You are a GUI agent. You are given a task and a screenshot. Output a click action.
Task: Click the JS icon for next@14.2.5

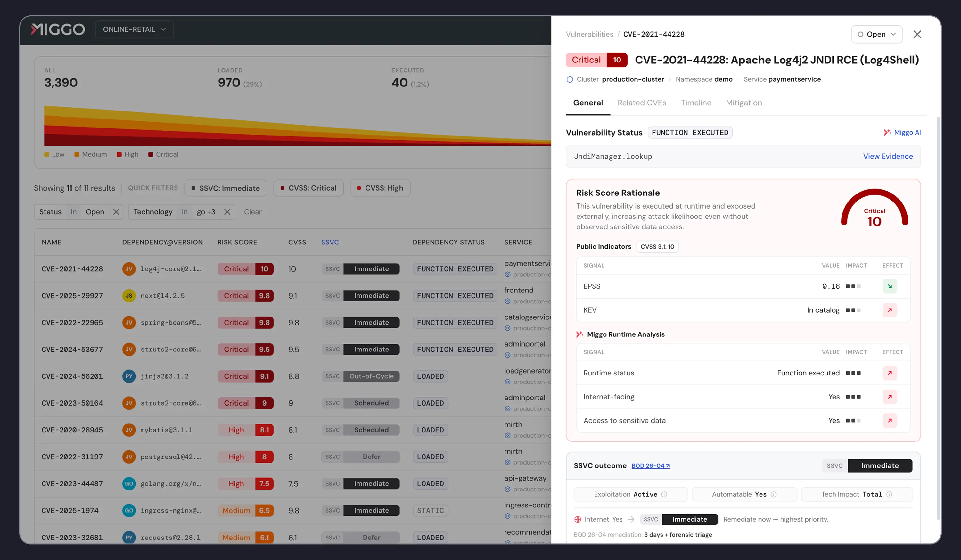pyautogui.click(x=129, y=296)
